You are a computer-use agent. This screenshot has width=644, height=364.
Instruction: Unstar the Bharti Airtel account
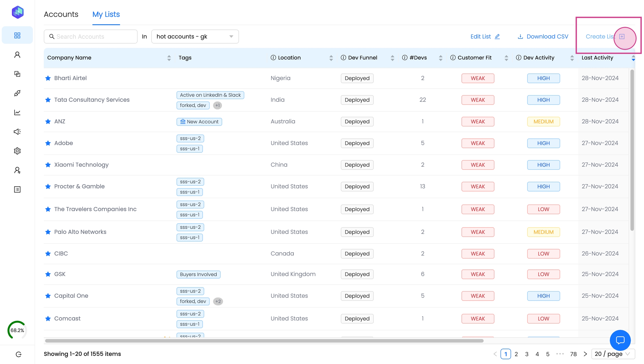pyautogui.click(x=48, y=78)
